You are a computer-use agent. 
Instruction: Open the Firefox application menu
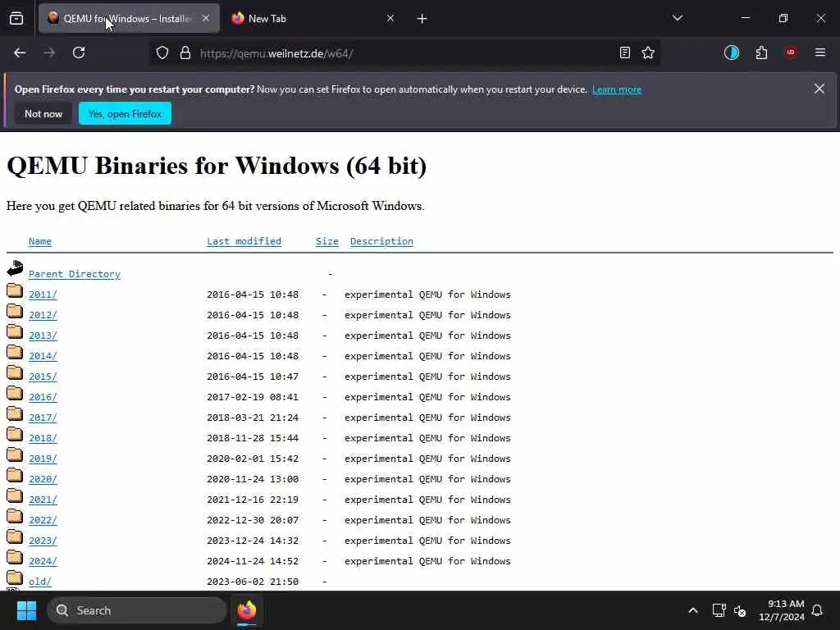[820, 52]
